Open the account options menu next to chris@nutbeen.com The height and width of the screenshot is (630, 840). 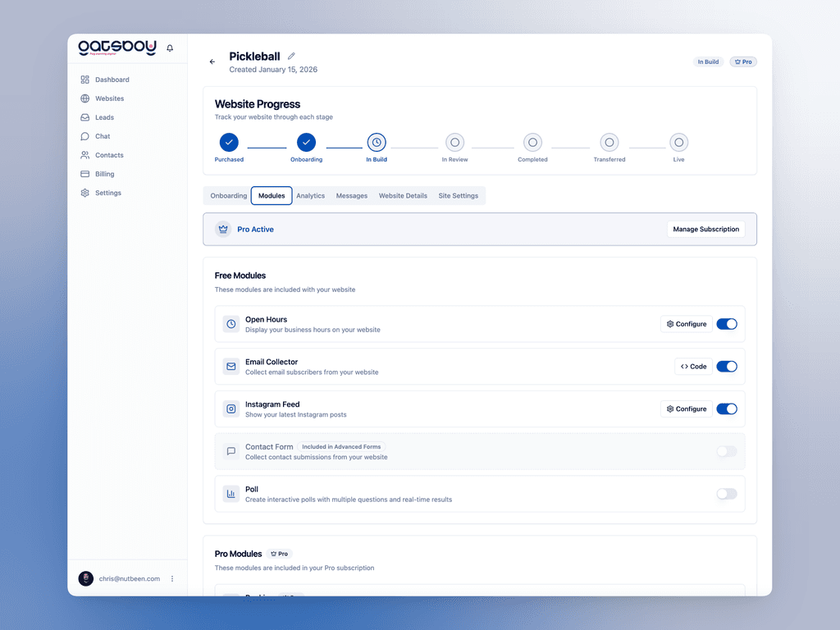click(x=172, y=578)
